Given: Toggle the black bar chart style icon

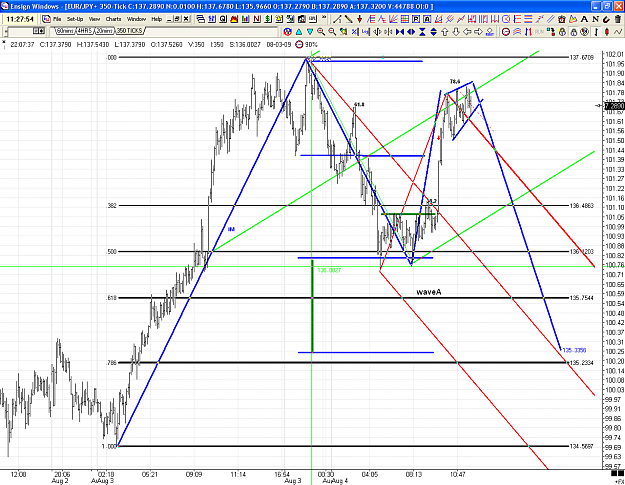Looking at the screenshot, I should point(596,31).
